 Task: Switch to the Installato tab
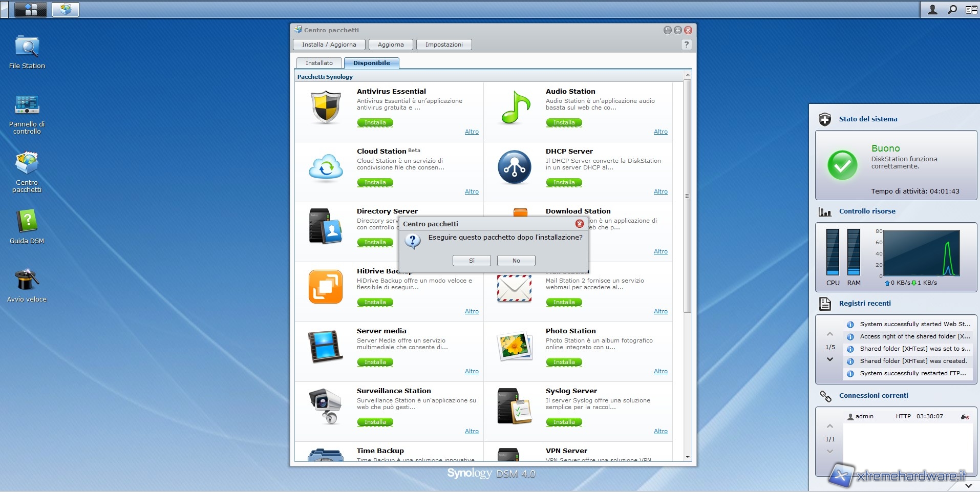(319, 63)
